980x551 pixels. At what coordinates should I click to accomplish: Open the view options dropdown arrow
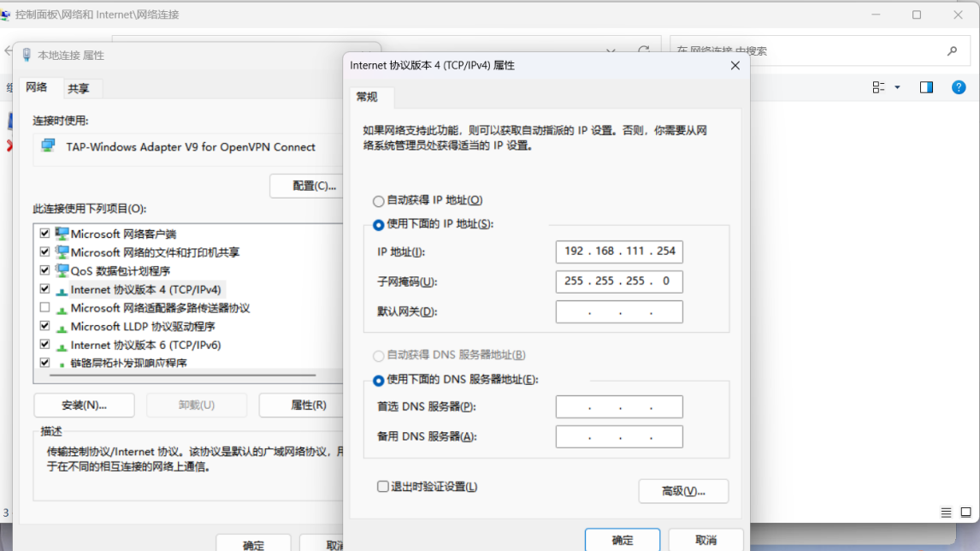pos(897,87)
